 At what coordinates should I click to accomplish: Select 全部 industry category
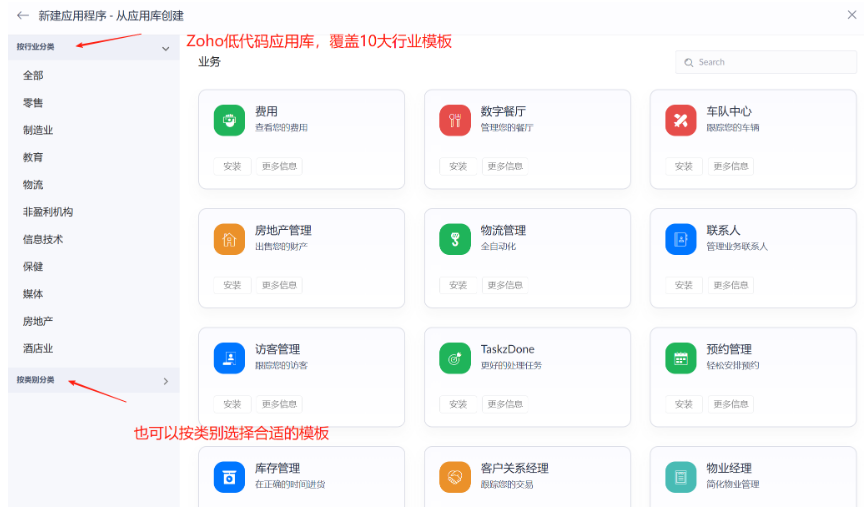coord(33,75)
